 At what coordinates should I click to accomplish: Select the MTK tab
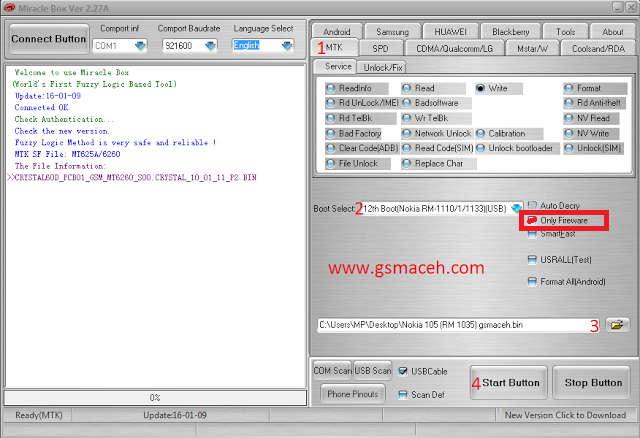pyautogui.click(x=334, y=47)
